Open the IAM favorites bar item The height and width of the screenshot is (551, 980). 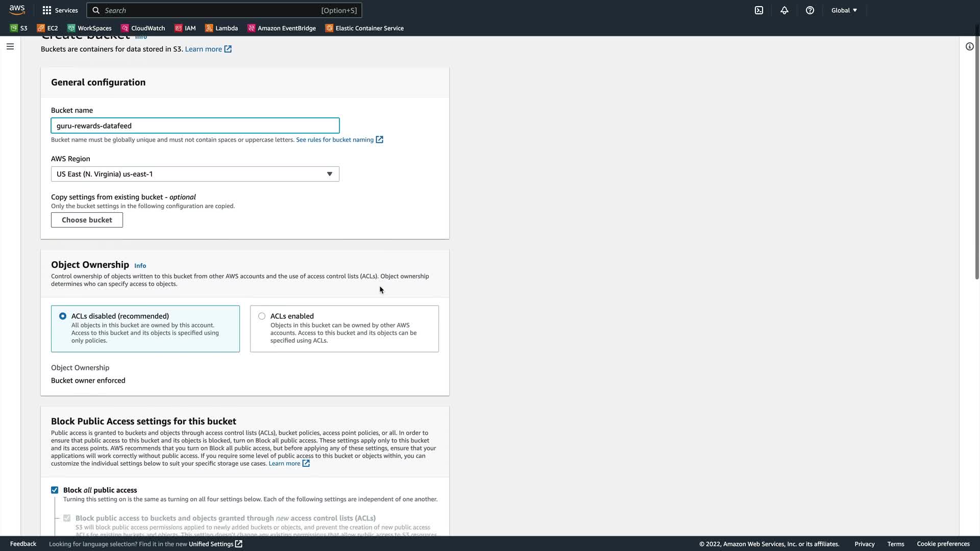pos(185,28)
